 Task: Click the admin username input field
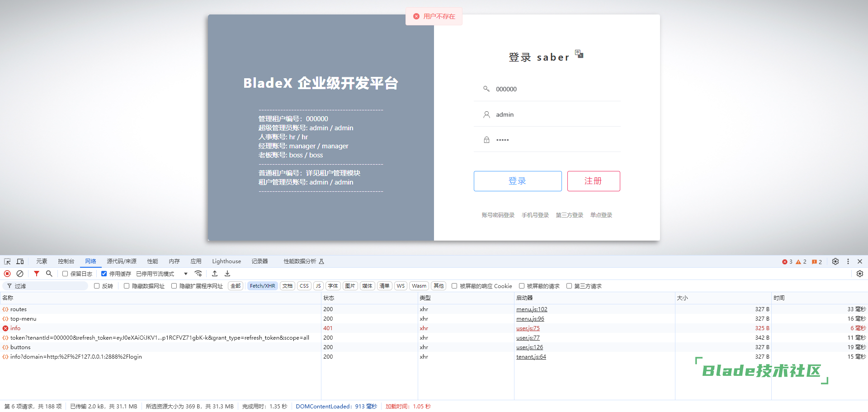coord(556,114)
